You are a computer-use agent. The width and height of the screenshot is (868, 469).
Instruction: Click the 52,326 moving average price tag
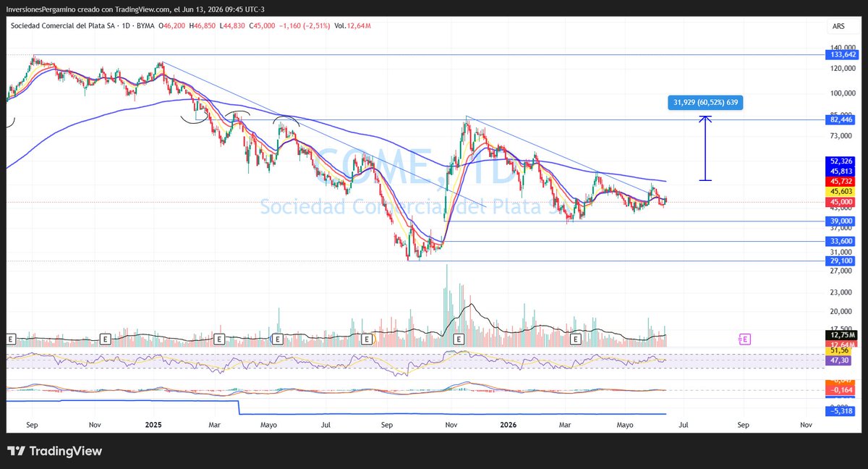tap(843, 161)
